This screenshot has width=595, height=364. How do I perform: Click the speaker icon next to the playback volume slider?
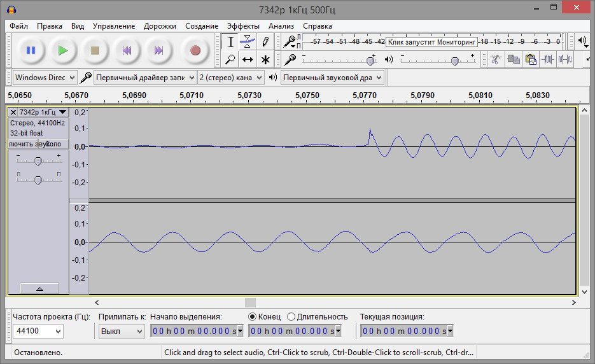pos(389,60)
